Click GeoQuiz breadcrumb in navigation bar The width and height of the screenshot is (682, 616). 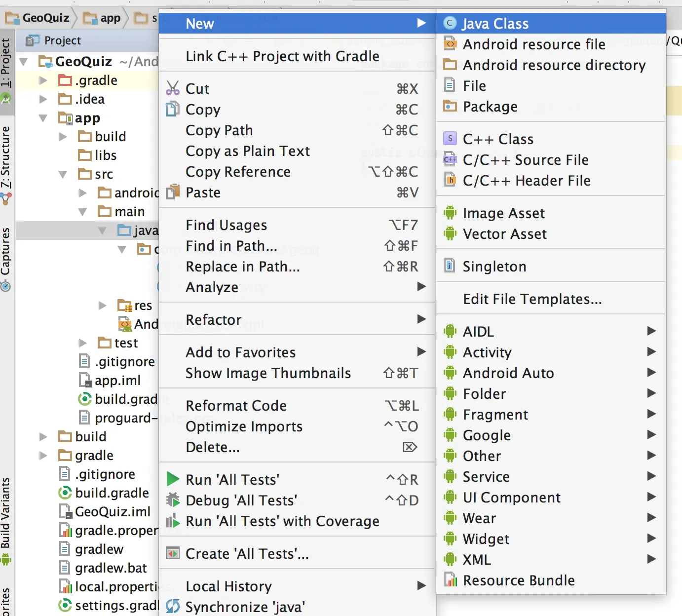[45, 18]
